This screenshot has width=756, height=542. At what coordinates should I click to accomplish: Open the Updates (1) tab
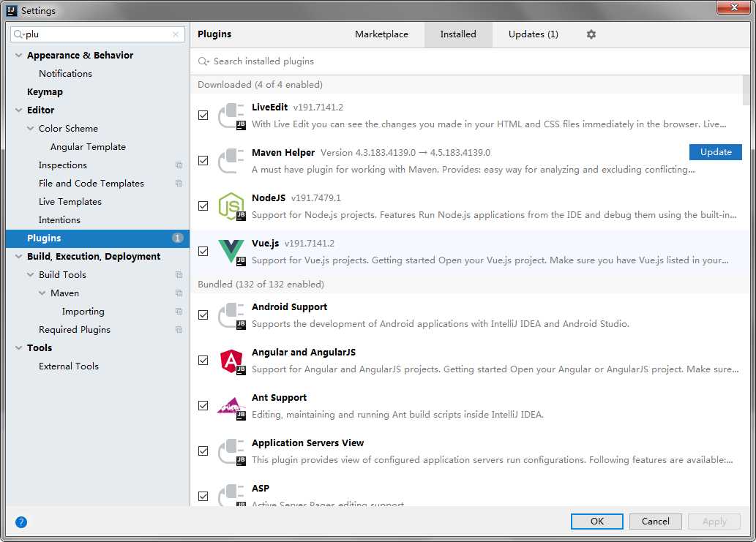[x=534, y=34]
